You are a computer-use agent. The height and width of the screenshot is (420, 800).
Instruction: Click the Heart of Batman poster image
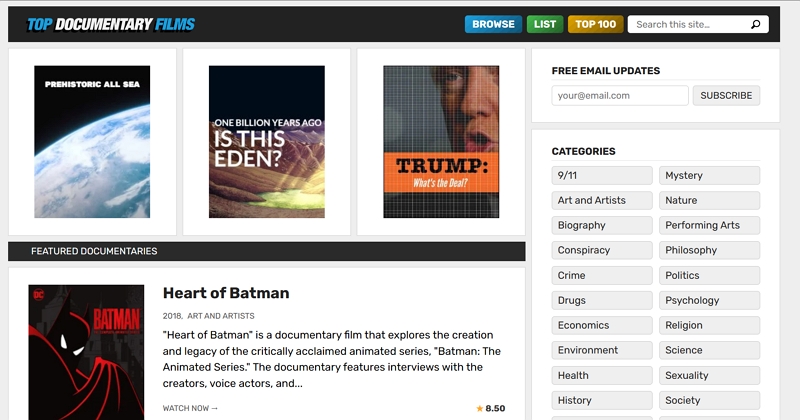point(86,352)
